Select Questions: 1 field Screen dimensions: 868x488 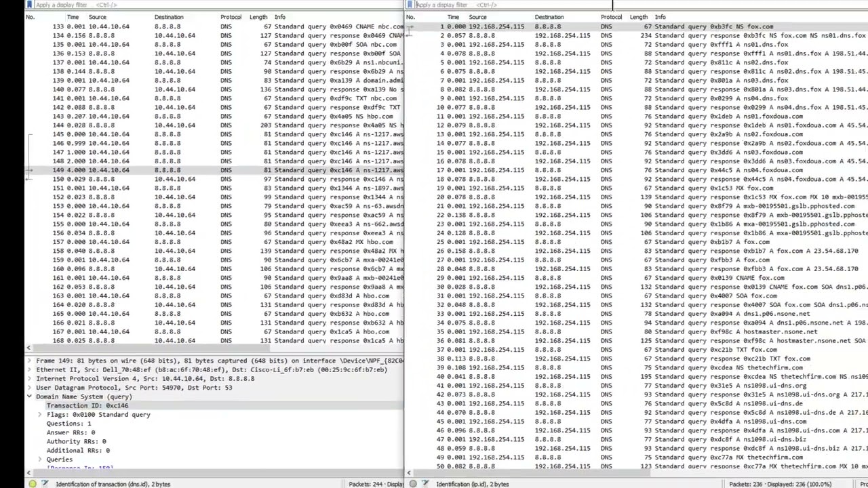pyautogui.click(x=68, y=424)
